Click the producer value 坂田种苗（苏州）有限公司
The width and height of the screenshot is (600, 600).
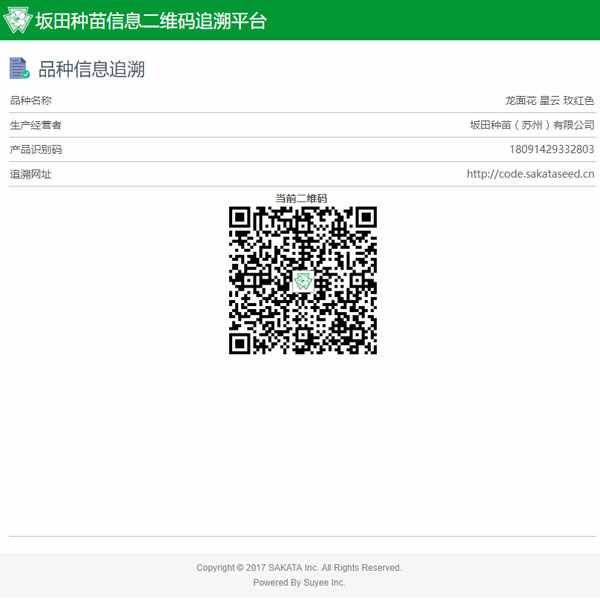coord(532,125)
